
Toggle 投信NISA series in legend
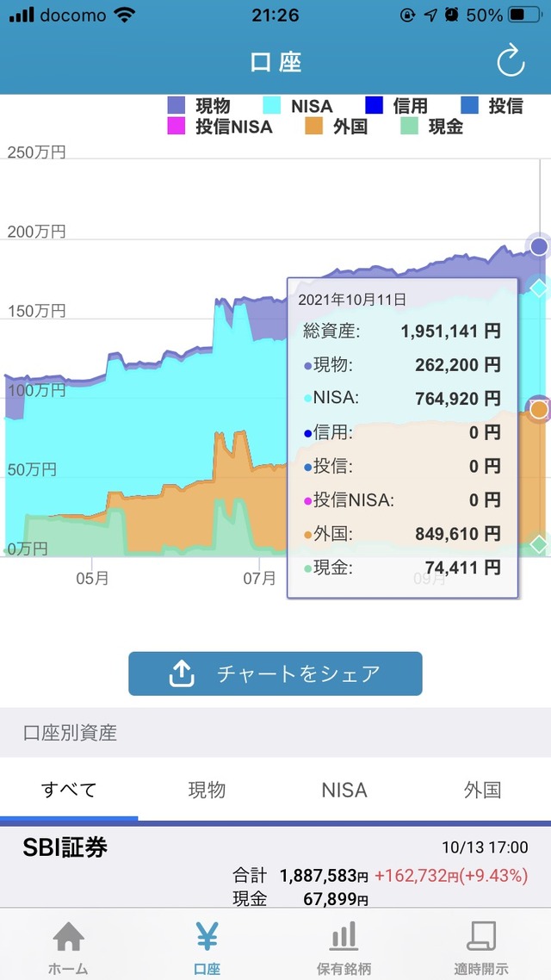(x=220, y=127)
